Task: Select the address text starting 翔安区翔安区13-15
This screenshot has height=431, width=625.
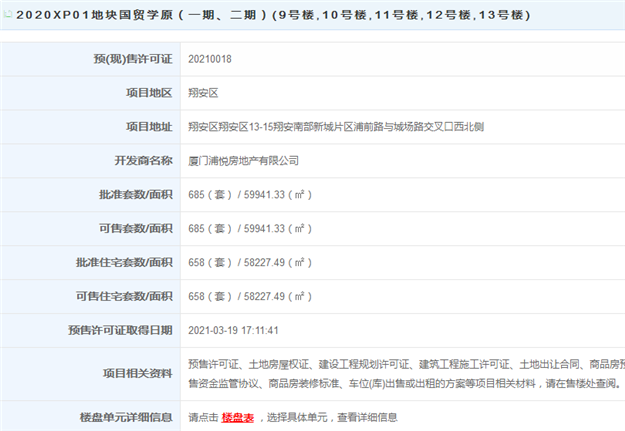Action: (x=336, y=127)
